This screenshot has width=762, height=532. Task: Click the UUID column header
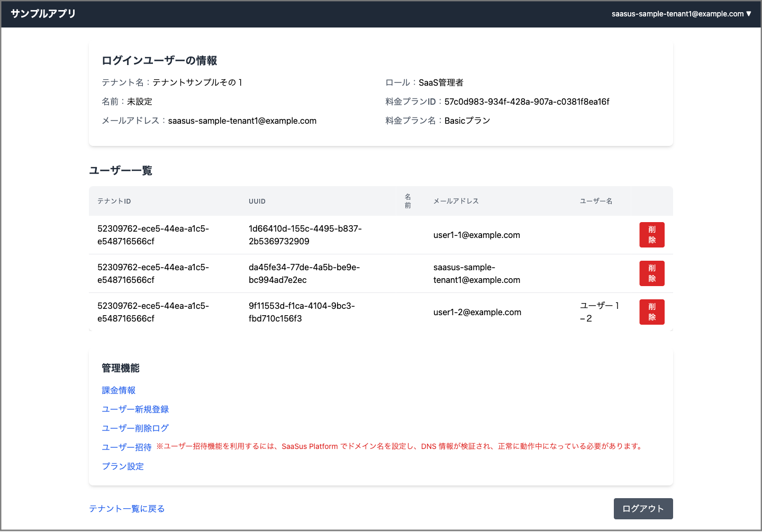(257, 201)
